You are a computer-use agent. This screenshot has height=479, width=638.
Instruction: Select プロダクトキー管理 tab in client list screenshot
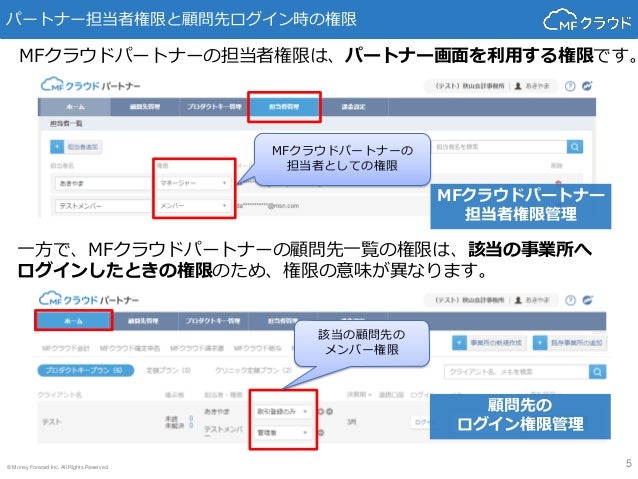(213, 321)
